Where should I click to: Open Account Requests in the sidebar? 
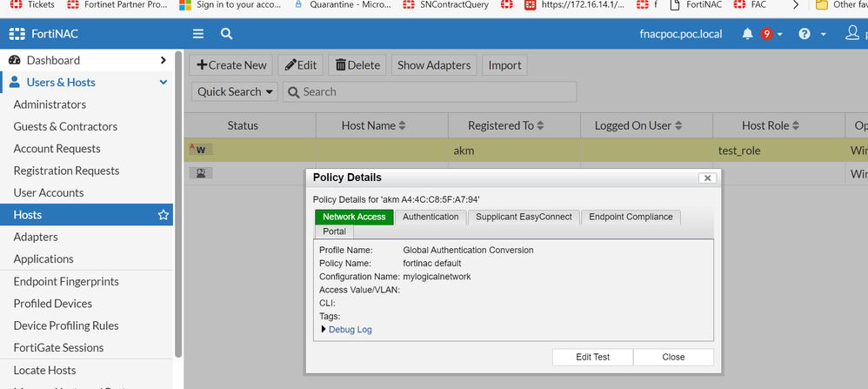click(x=57, y=149)
